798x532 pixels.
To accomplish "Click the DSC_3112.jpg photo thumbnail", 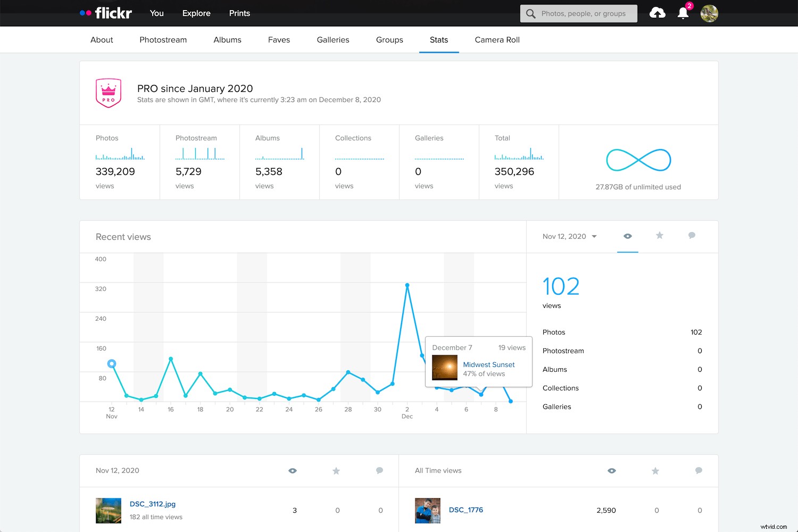I will [108, 510].
